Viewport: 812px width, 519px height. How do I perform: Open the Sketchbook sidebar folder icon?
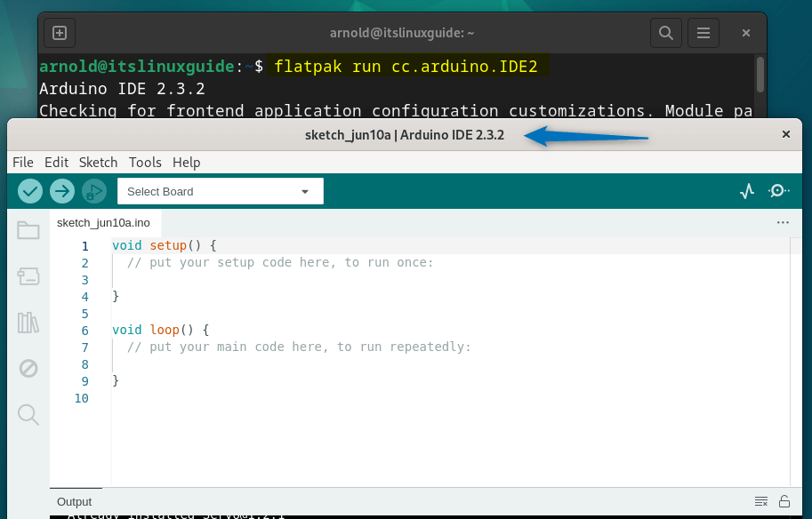[28, 230]
